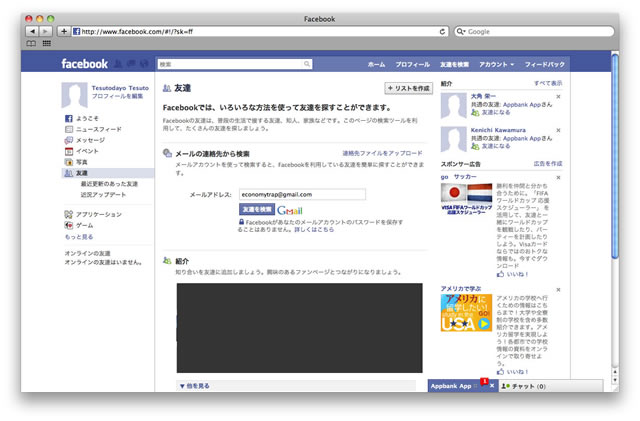Image resolution: width=640 pixels, height=421 pixels.
Task: Open the アカウント dropdown menu
Action: tap(496, 65)
